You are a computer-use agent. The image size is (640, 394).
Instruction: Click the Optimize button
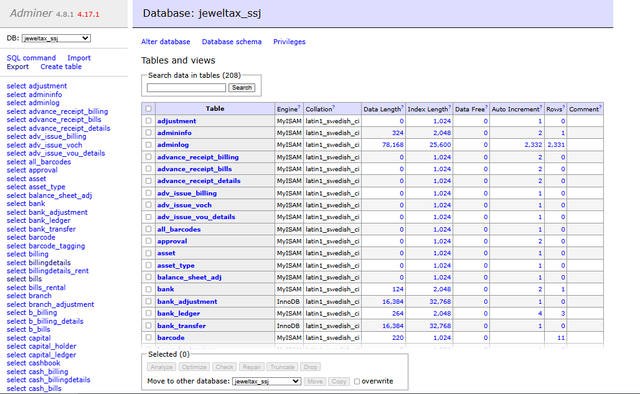194,367
